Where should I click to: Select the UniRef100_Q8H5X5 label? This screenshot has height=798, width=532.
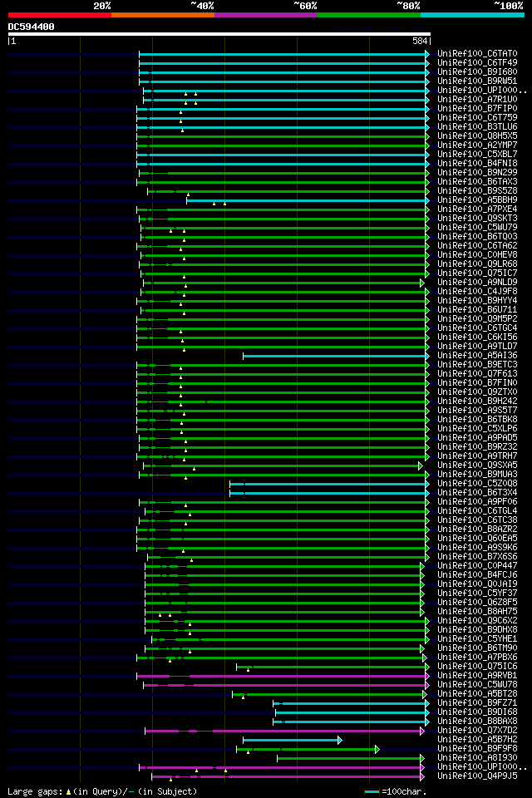(477, 135)
